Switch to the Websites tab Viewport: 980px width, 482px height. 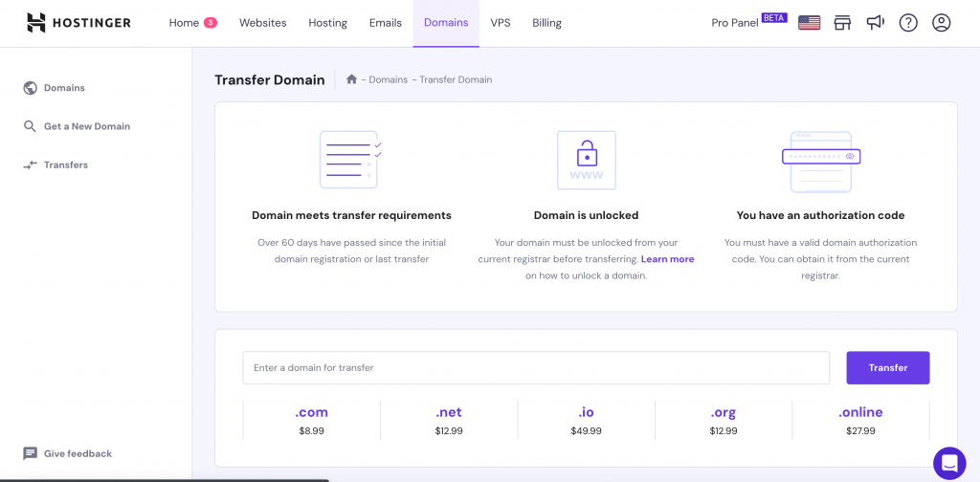click(262, 23)
